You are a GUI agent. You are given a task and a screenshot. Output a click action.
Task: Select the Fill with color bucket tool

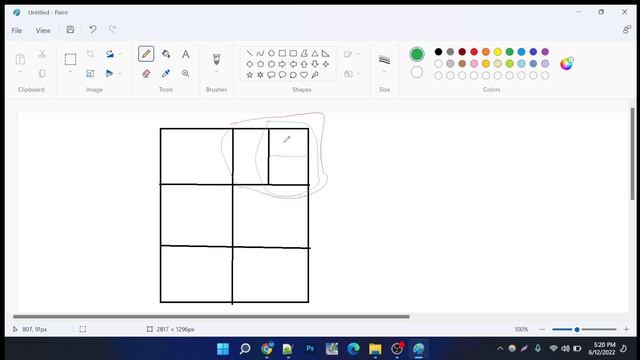click(166, 54)
